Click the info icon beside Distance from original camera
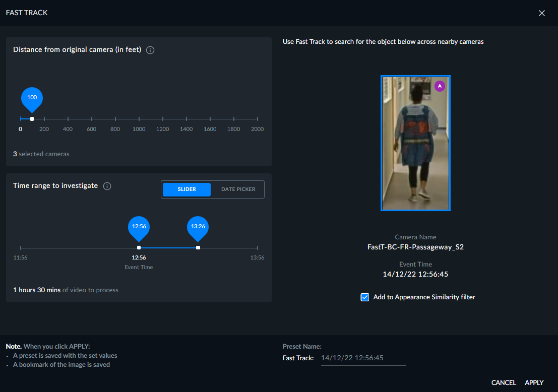The image size is (558, 392). pos(150,50)
